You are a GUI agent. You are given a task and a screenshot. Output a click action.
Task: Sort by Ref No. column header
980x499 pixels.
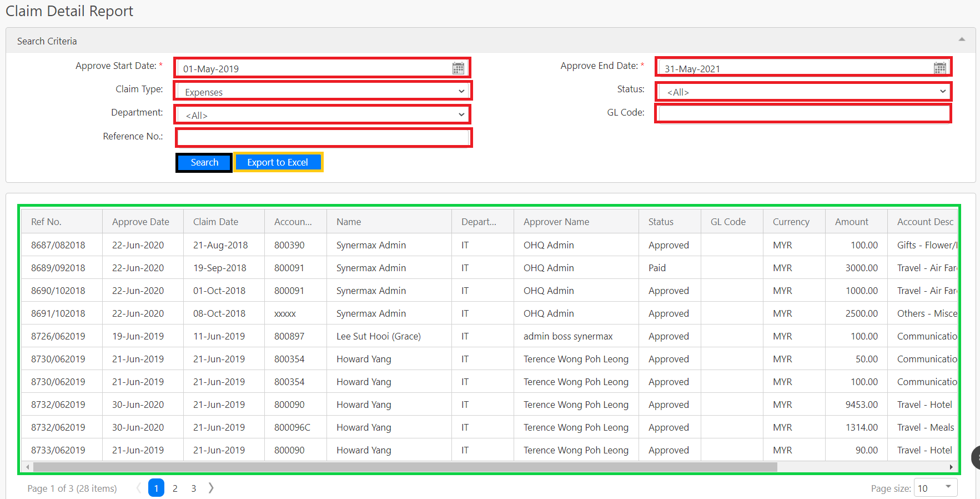point(62,221)
